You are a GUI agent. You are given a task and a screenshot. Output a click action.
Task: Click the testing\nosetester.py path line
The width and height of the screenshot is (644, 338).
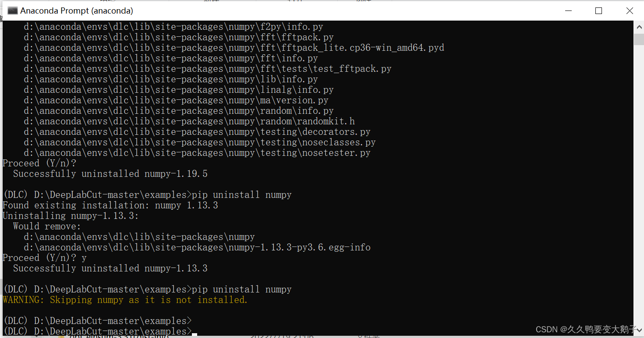[x=197, y=153]
